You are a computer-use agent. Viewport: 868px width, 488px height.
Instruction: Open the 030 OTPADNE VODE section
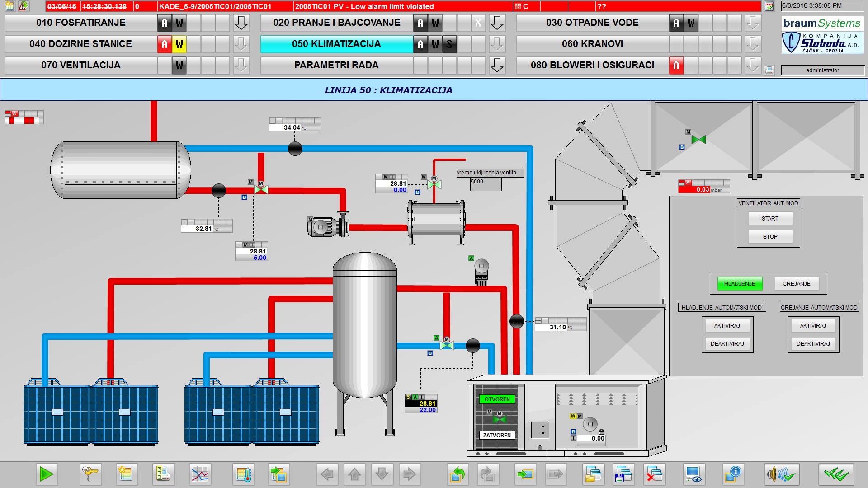[592, 23]
